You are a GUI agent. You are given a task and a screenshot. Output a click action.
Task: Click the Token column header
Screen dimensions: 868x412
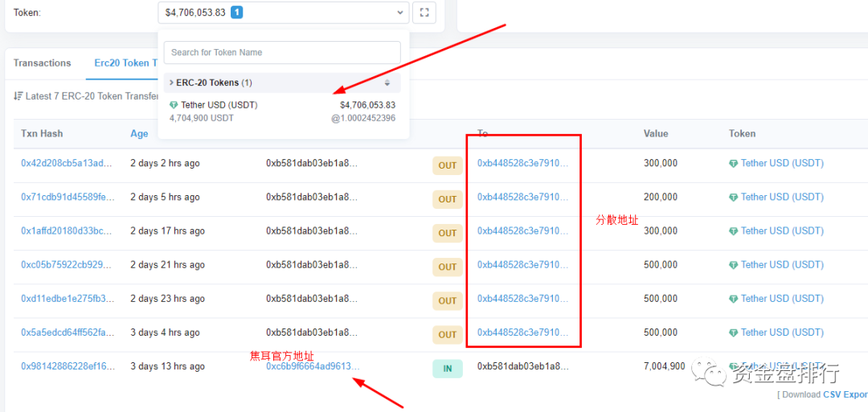pos(743,133)
